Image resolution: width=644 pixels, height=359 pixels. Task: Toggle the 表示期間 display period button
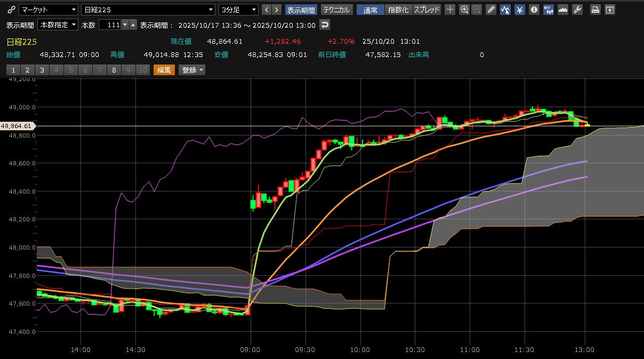301,10
